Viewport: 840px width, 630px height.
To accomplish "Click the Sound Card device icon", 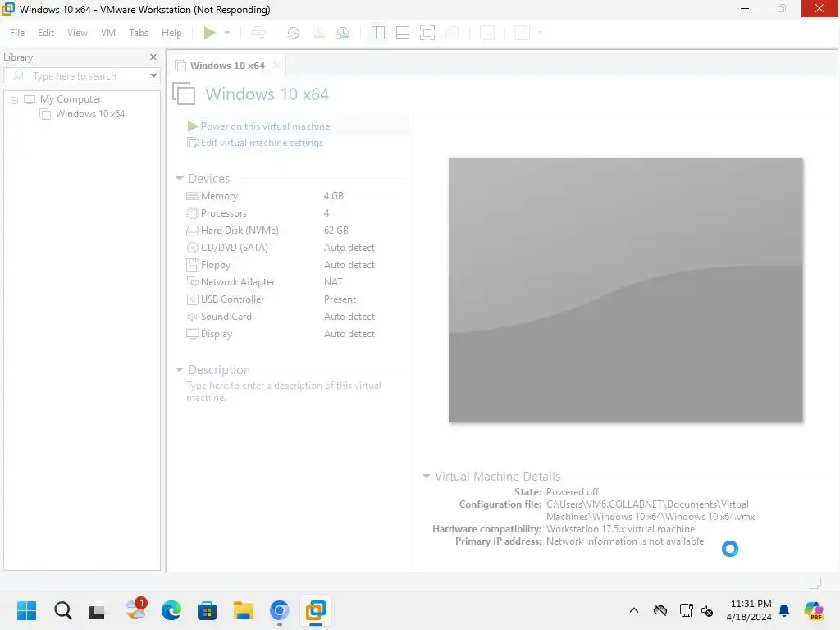I will 192,316.
